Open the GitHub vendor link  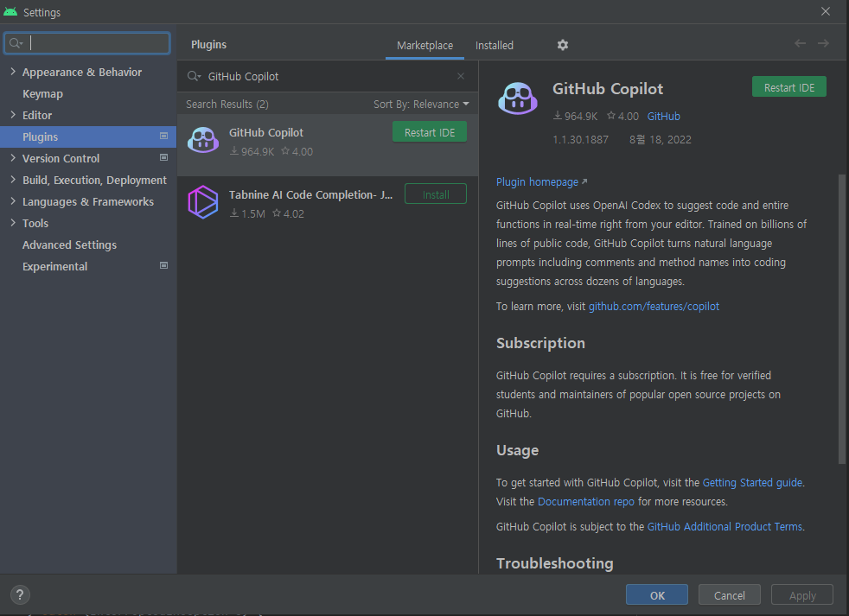coord(663,116)
